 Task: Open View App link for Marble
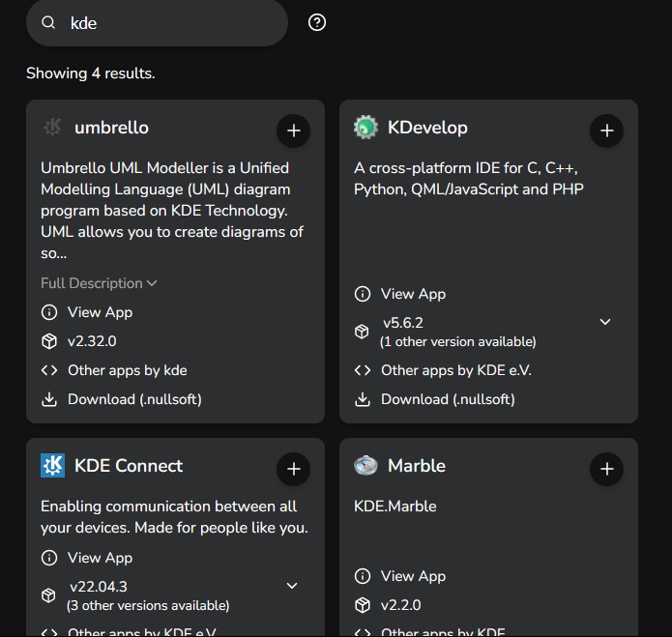click(413, 576)
